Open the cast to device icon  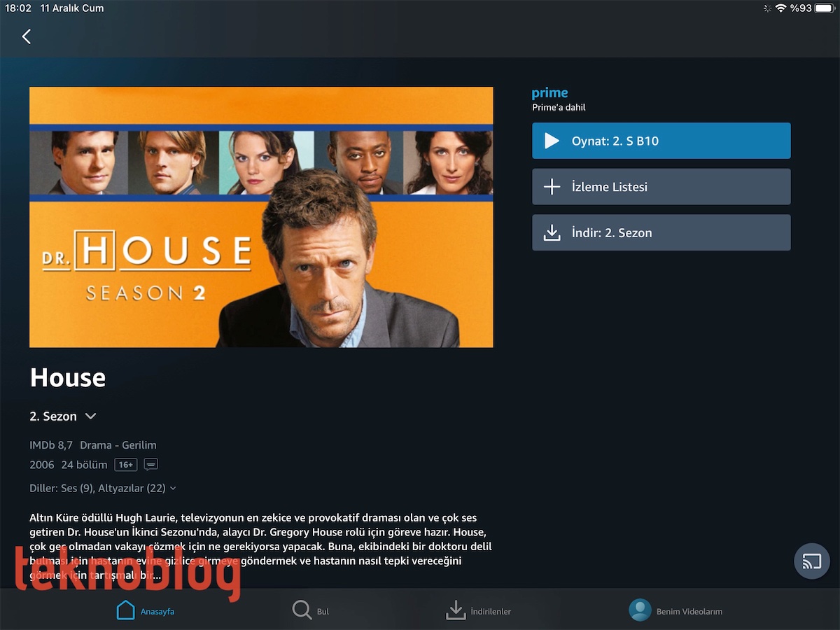tap(812, 561)
